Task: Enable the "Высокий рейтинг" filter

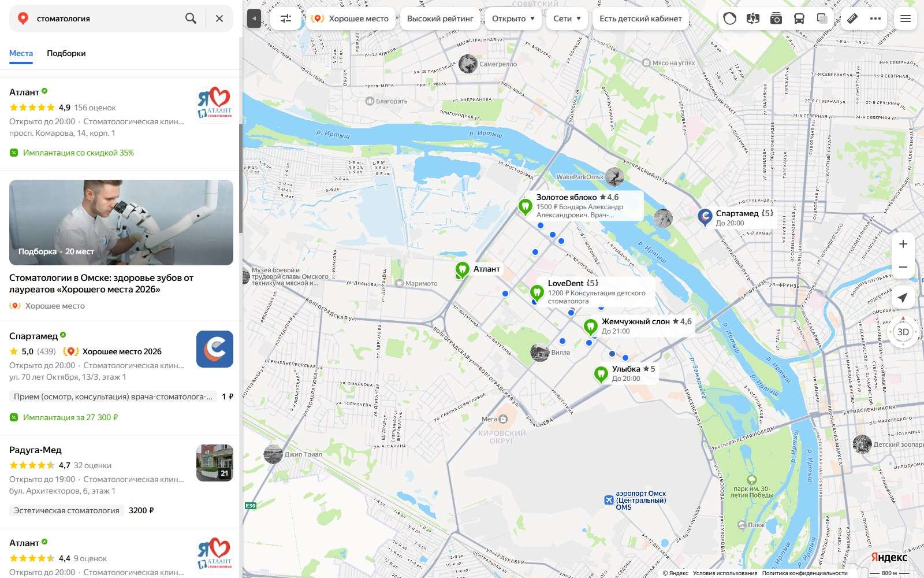Action: click(440, 18)
